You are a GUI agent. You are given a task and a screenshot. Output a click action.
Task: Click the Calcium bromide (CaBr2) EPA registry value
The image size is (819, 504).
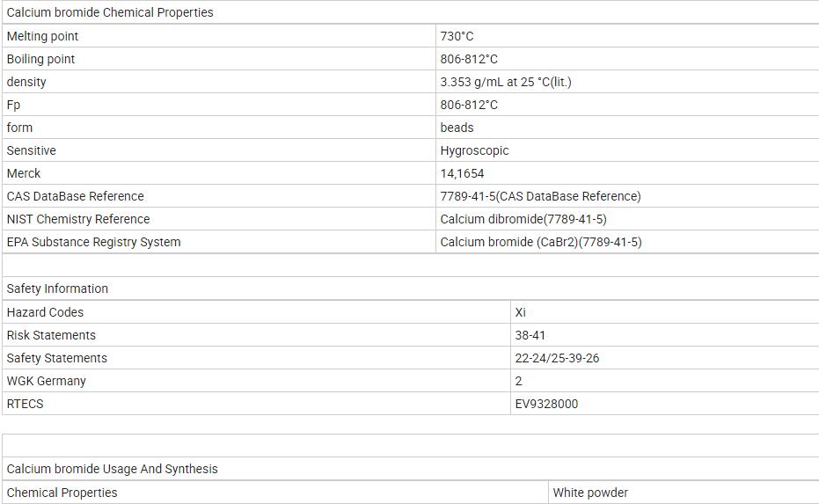(x=540, y=242)
